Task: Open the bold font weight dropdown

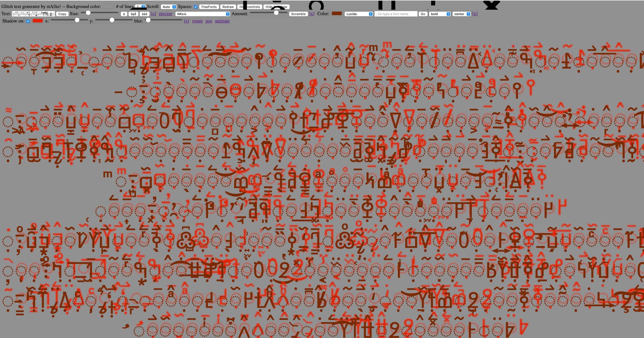Action: (440, 14)
